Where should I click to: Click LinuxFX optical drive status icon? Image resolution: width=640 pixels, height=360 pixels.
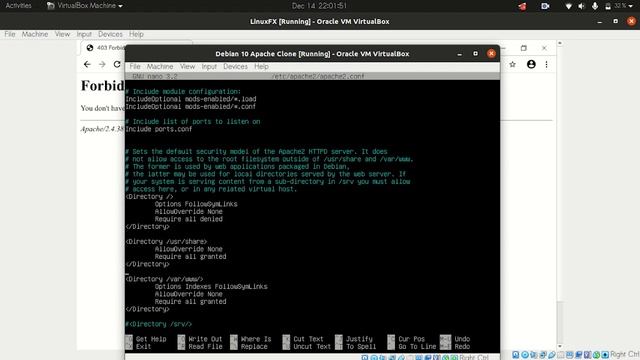tap(525, 355)
